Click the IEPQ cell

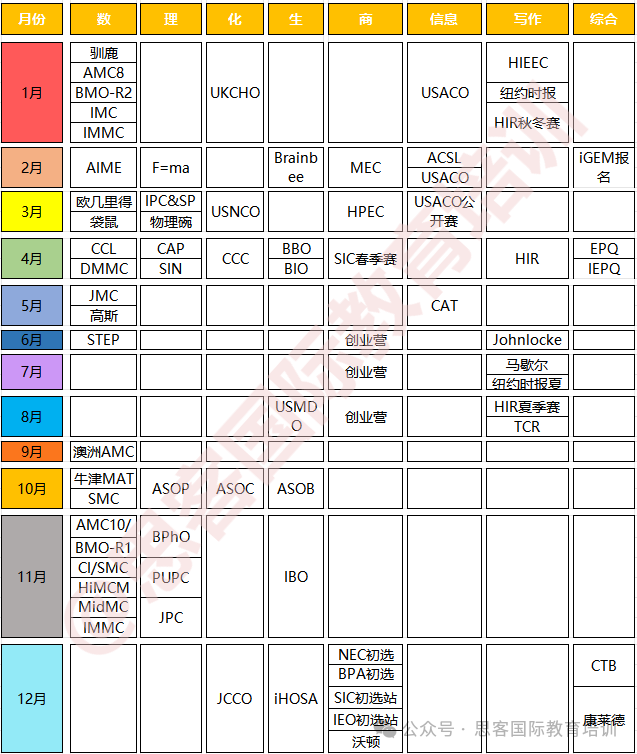click(604, 269)
